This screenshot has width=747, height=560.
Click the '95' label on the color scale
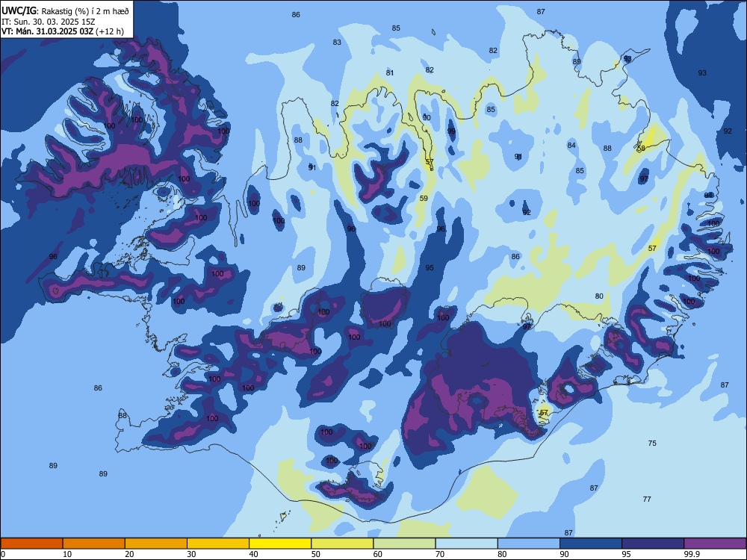627,554
